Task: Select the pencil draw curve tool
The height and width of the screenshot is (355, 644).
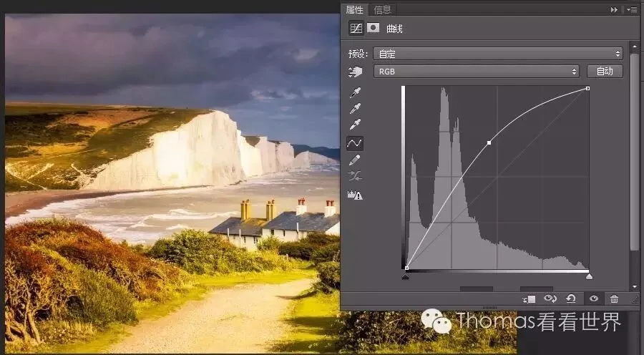Action: click(x=354, y=160)
